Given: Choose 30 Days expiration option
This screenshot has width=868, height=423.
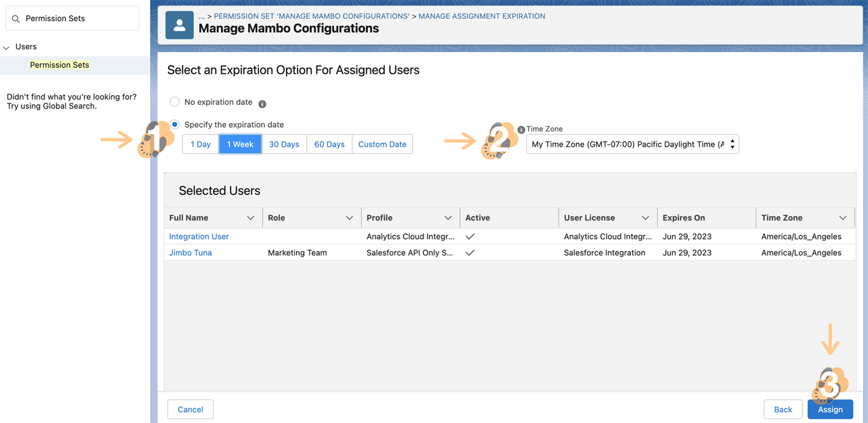Looking at the screenshot, I should coord(284,144).
